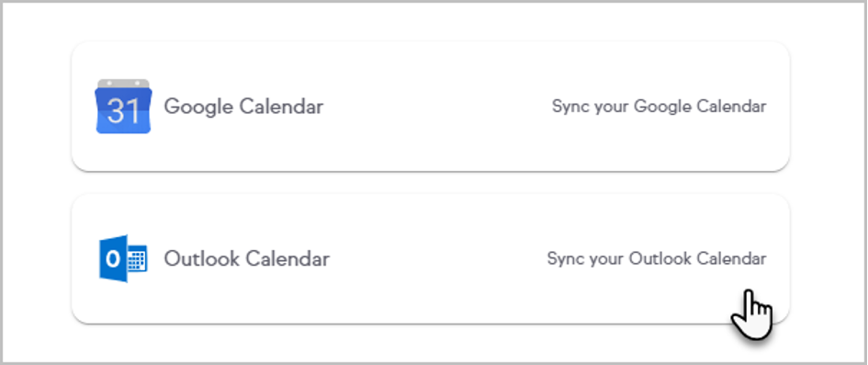Click the blue Outlook Calendar icon
868x365 pixels.
pos(123,258)
